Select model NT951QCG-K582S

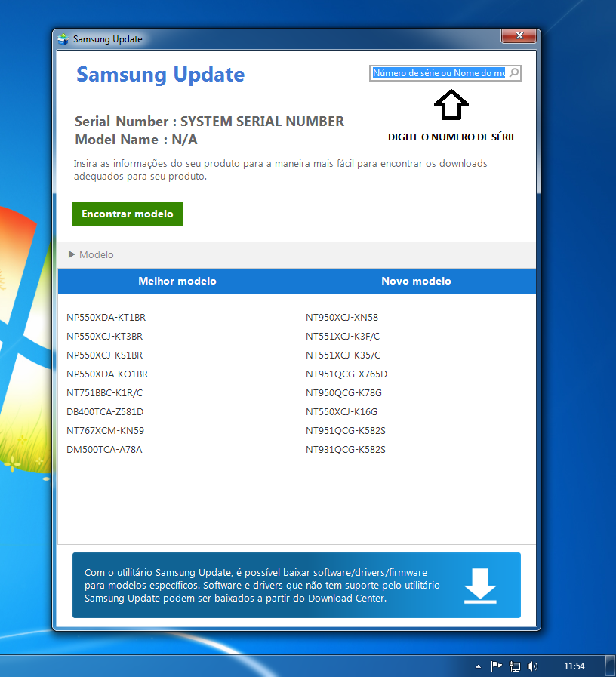(x=346, y=431)
